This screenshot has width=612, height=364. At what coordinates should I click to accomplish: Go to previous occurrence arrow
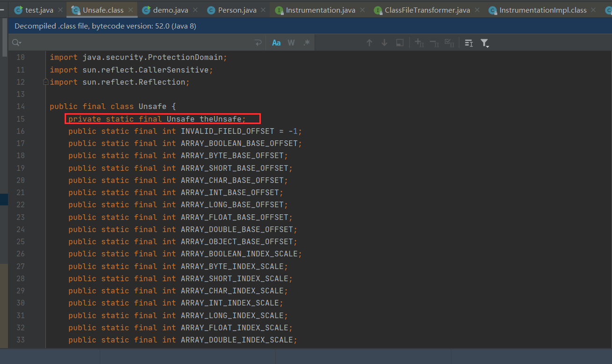(369, 43)
